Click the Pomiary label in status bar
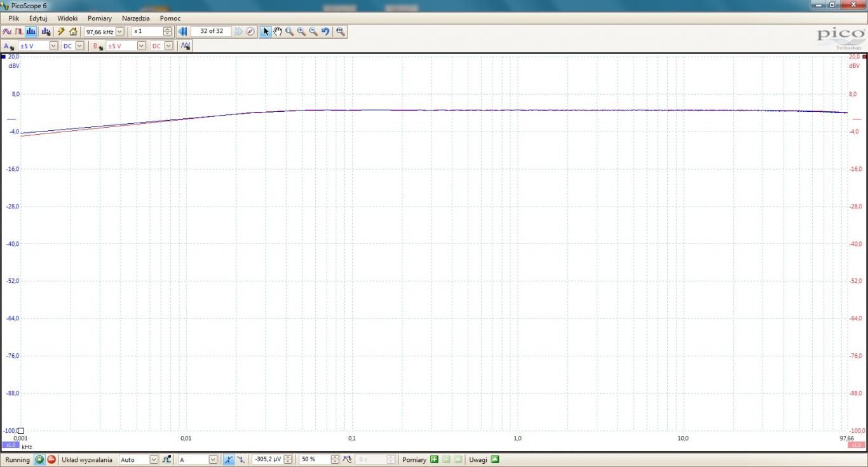868x467 pixels. [x=414, y=459]
